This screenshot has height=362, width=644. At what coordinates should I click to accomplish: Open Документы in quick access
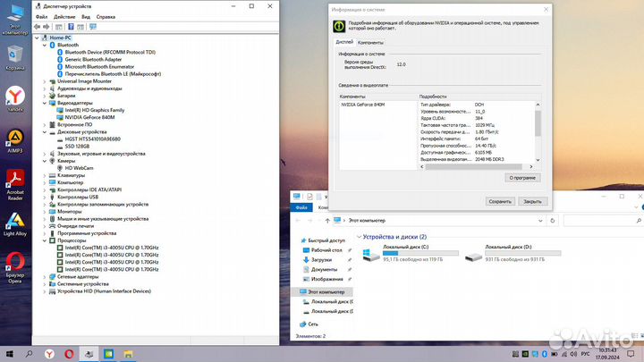[324, 270]
